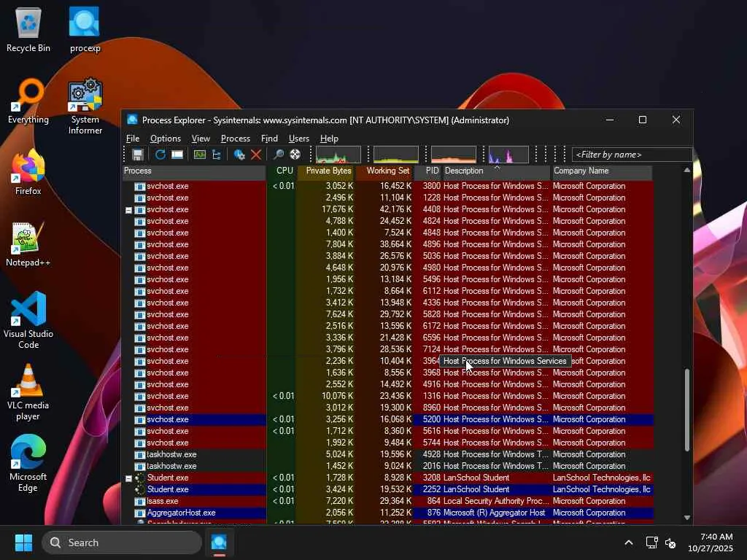Viewport: 747px width, 560px height.
Task: Show hidden icons in system tray
Action: (x=629, y=542)
